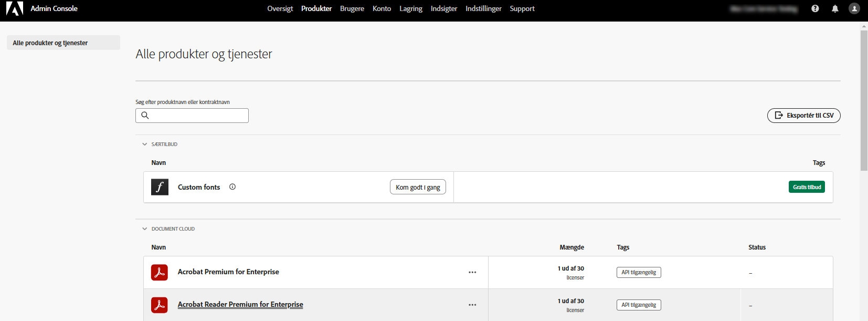The height and width of the screenshot is (321, 868).
Task: Click the Status column header
Action: coord(757,247)
